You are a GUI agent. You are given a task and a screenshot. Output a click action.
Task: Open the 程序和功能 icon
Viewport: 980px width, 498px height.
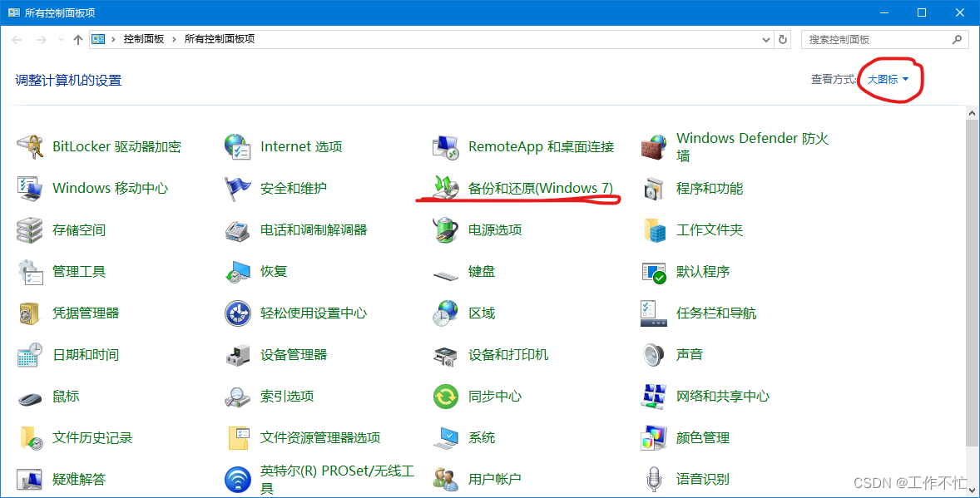point(654,188)
